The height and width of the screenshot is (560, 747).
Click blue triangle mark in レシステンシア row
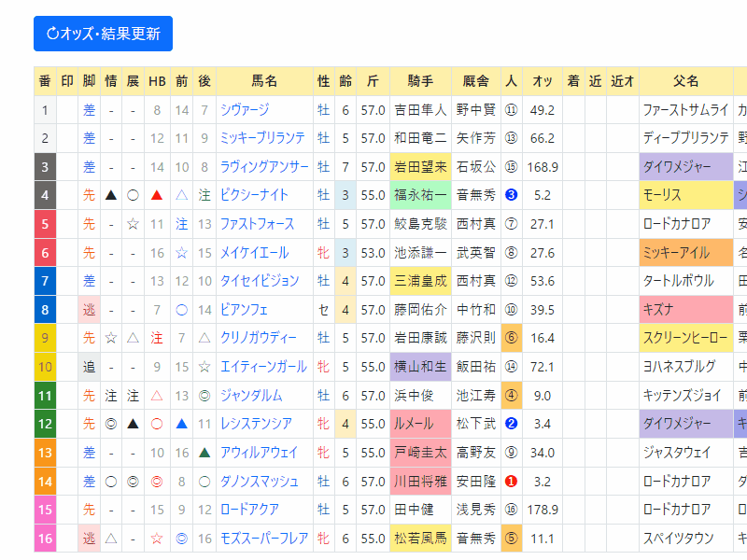click(181, 424)
